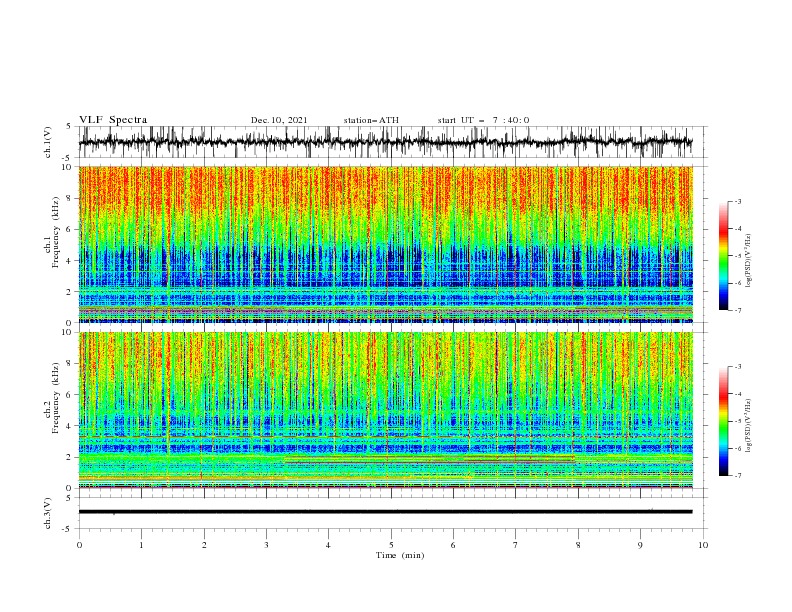
Task: Click the ch.3 flat waveform trace
Action: coord(386,512)
